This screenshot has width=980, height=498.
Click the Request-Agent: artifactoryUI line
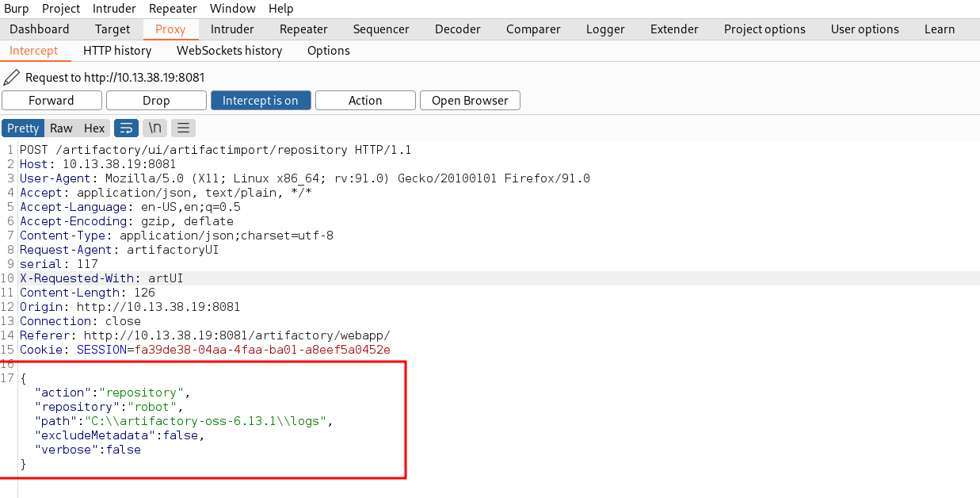pyautogui.click(x=120, y=250)
